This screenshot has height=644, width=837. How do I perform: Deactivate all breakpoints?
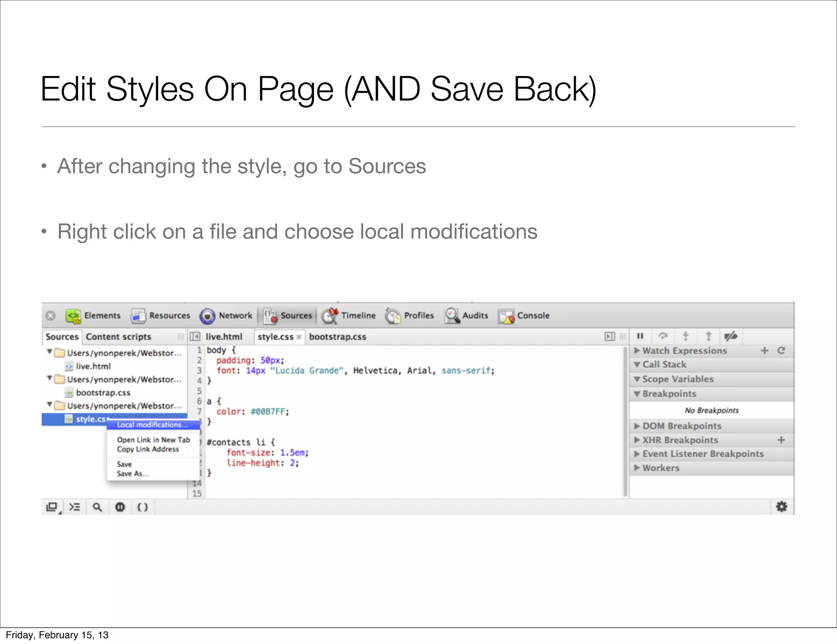731,336
